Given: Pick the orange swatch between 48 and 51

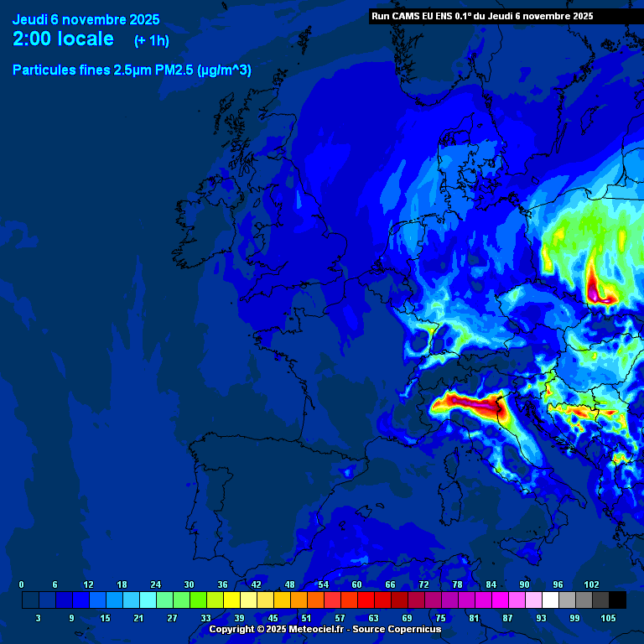Looking at the screenshot, I should point(299,600).
